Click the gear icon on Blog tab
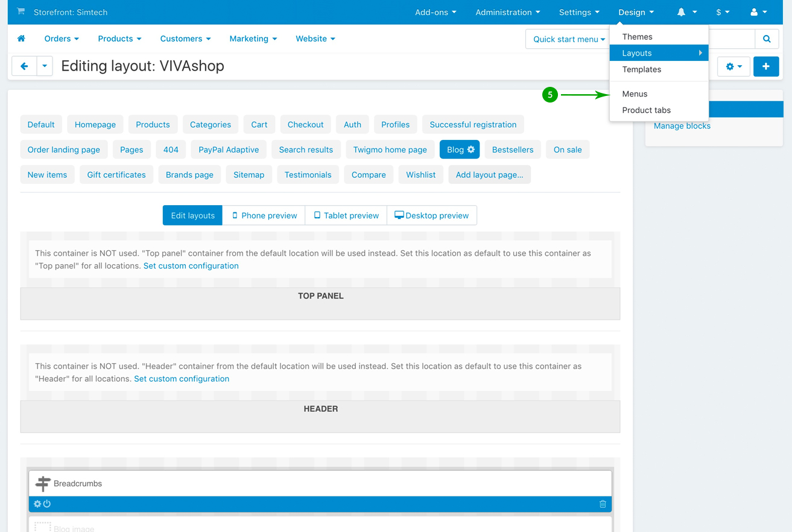The width and height of the screenshot is (792, 532). tap(471, 150)
